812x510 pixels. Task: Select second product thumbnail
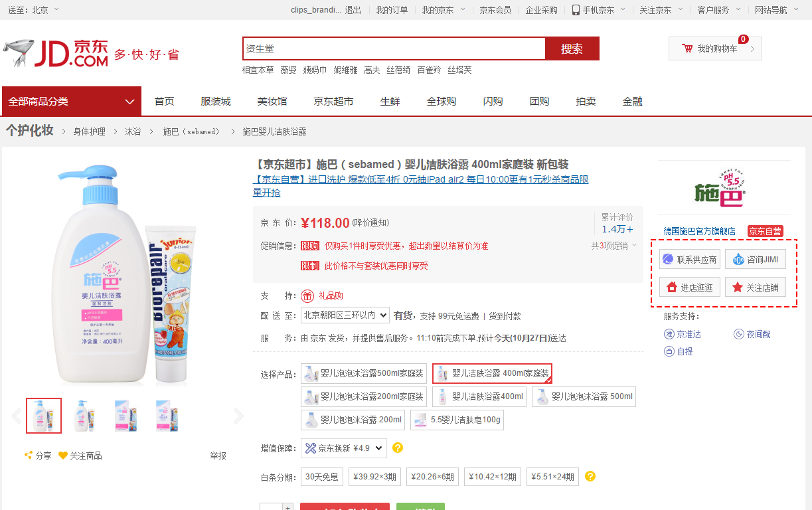[x=84, y=416]
